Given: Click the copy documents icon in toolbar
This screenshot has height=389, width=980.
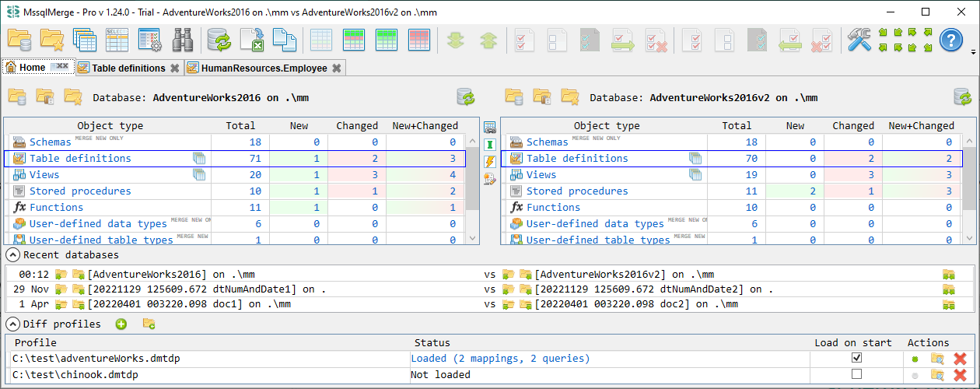Looking at the screenshot, I should [285, 40].
